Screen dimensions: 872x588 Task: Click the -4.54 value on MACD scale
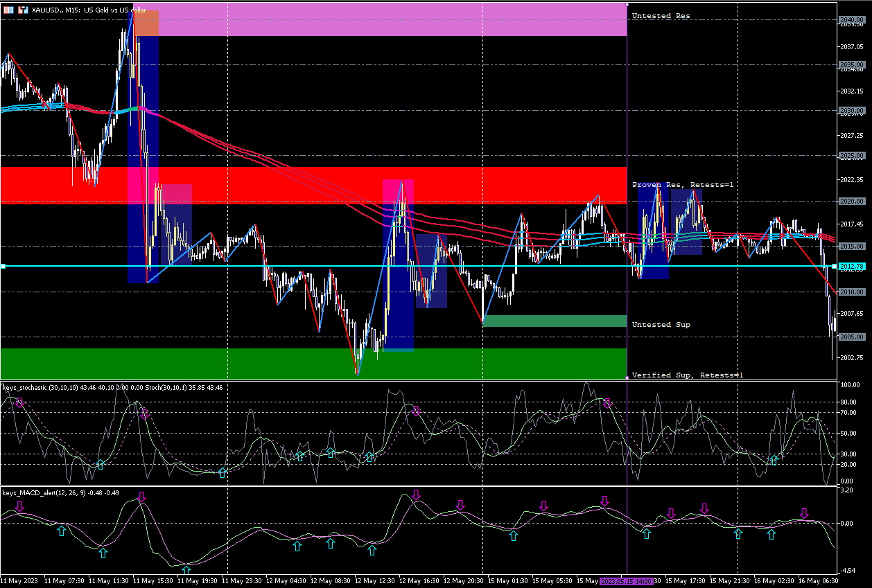pos(847,570)
